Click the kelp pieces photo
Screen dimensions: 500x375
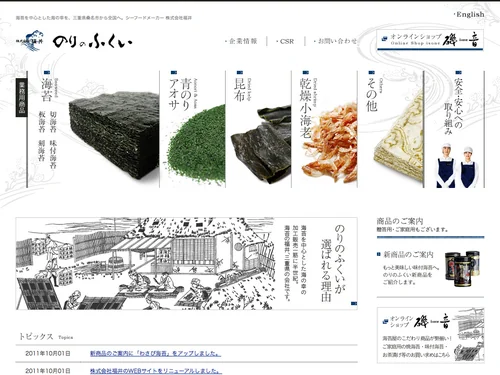[261, 145]
